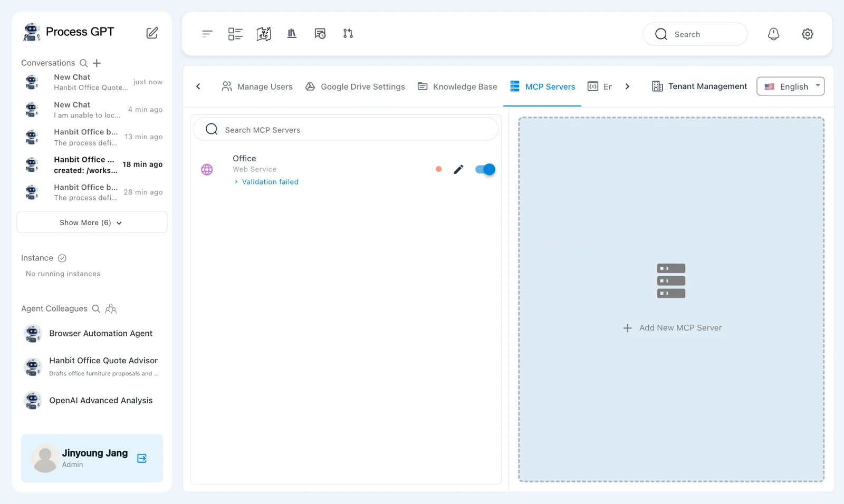Toggle the sidebar using the hamburger icon

(207, 34)
